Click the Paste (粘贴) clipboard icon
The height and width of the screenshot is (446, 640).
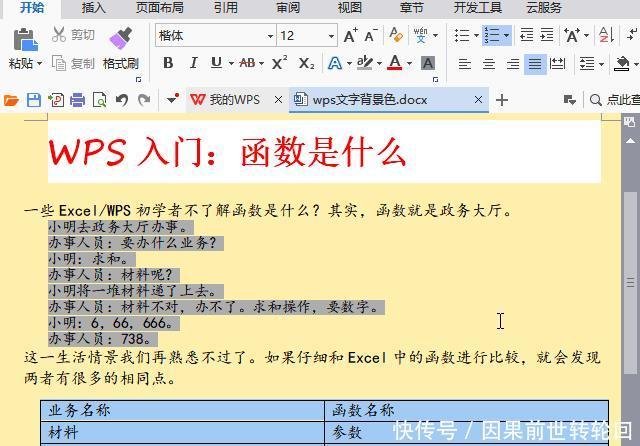point(25,40)
